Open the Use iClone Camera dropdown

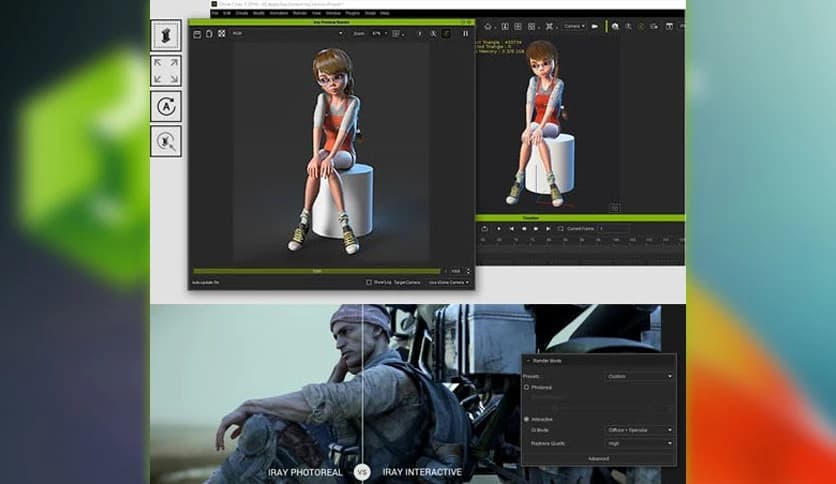(448, 283)
